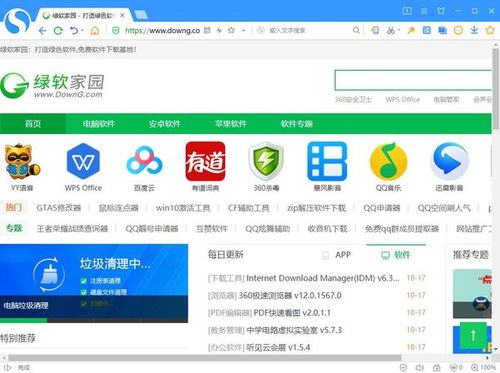The width and height of the screenshot is (500, 373).
Task: Click the status bar shield security icon
Action: click(403, 368)
